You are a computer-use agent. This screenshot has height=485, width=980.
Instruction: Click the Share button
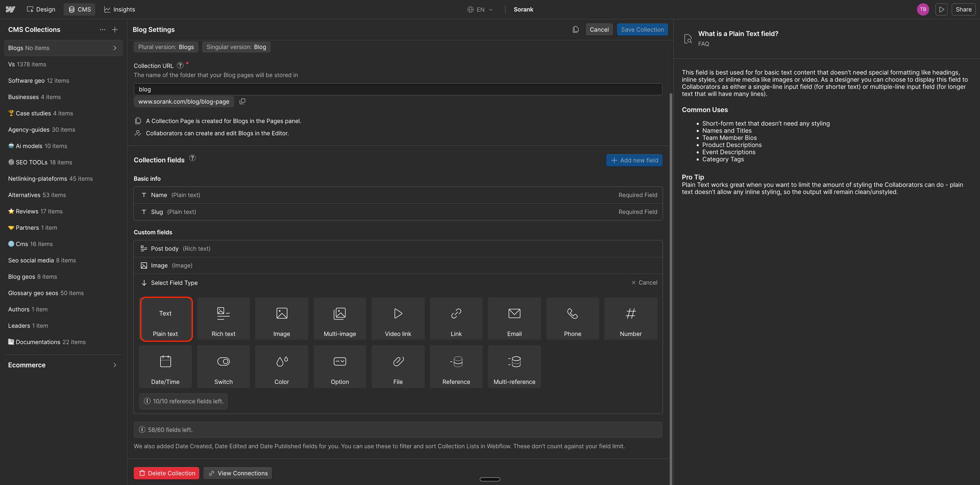pyautogui.click(x=963, y=9)
